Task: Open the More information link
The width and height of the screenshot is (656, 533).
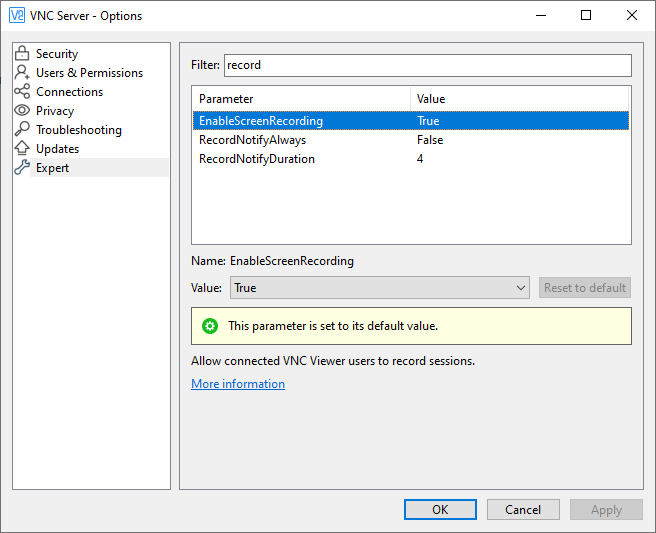Action: [238, 384]
